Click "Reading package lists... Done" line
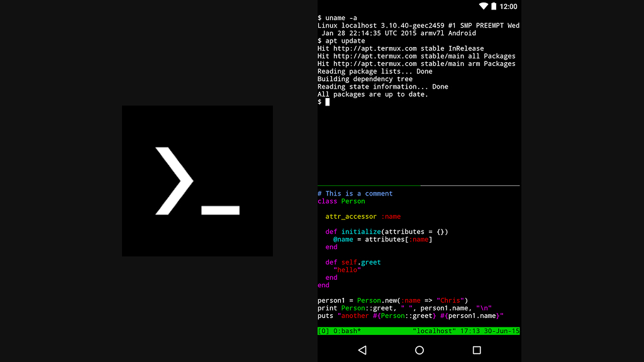This screenshot has width=644, height=362. (x=375, y=72)
